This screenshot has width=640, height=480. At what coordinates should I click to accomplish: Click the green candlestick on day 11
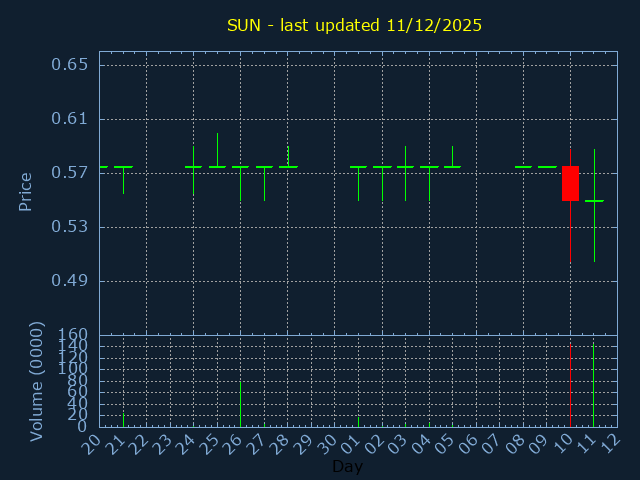pyautogui.click(x=594, y=201)
